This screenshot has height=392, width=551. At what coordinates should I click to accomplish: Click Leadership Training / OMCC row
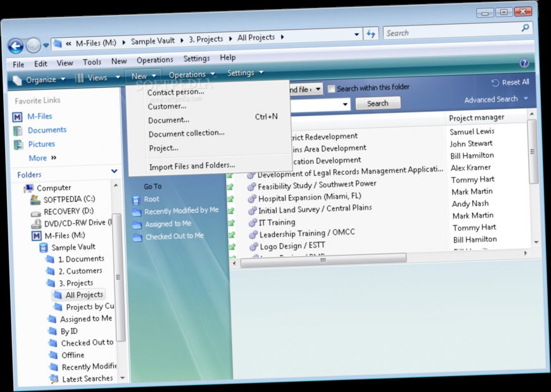pos(307,234)
